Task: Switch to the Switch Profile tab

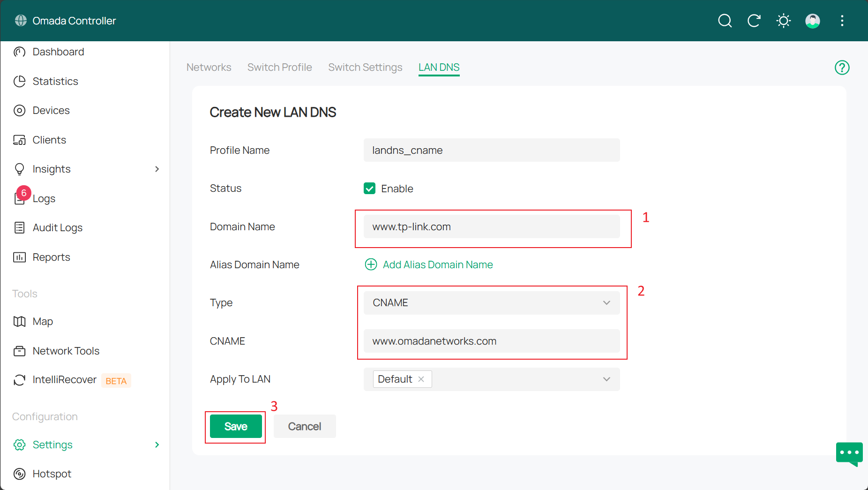Action: tap(279, 68)
